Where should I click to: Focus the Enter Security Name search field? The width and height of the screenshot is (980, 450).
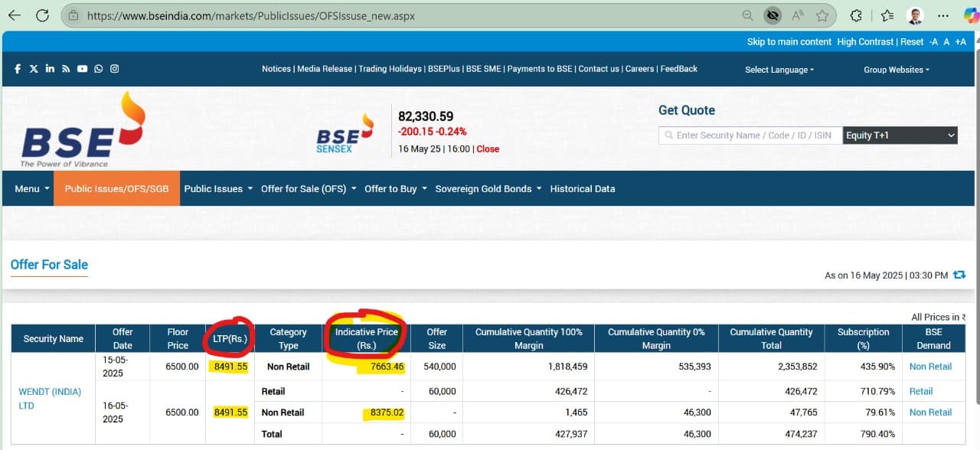750,135
